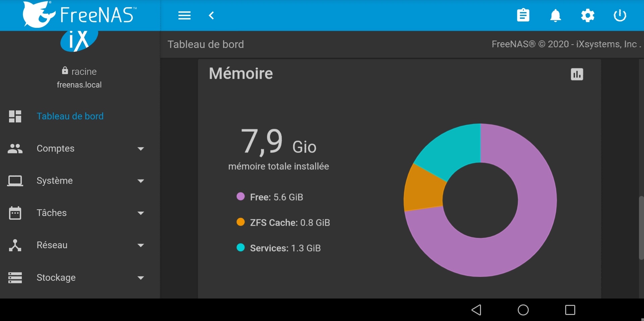Open the alerts bell icon
This screenshot has width=644, height=321.
click(555, 15)
